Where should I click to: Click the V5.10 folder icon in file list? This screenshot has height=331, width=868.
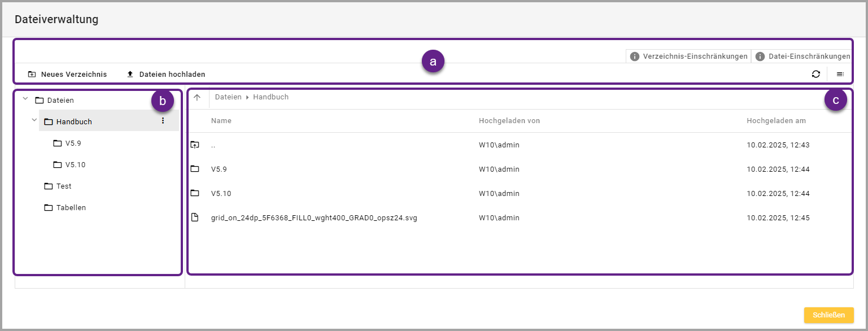pos(195,193)
